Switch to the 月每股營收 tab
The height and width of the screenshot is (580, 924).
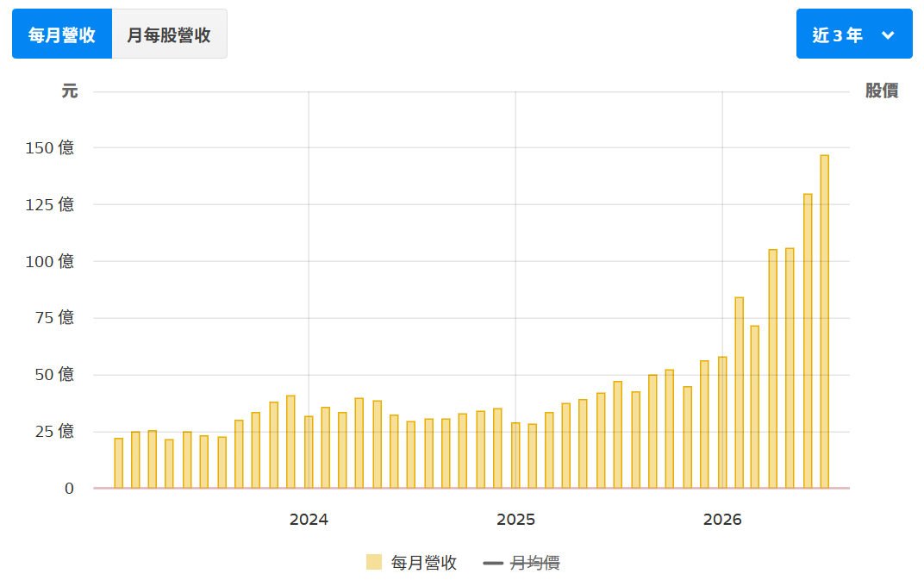click(169, 34)
